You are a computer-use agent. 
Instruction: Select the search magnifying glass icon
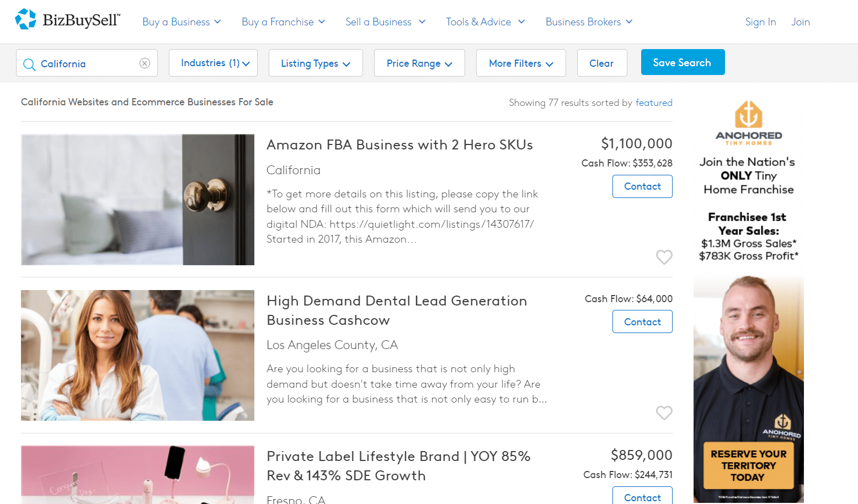[x=29, y=63]
